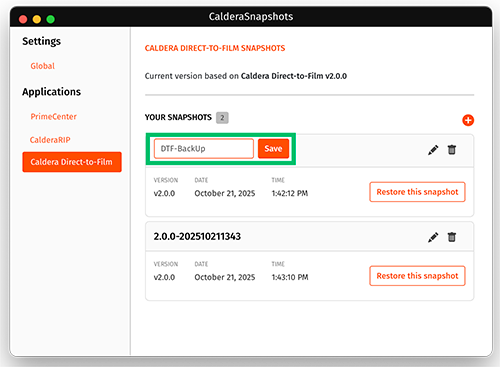The image size is (500, 367).
Task: Click the snapshot count badge 2
Action: 222,118
